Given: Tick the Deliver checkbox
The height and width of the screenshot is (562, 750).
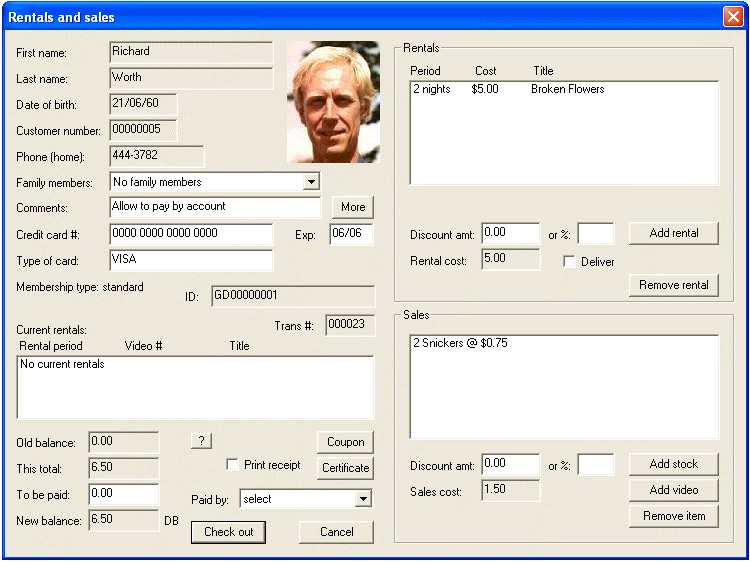Looking at the screenshot, I should pyautogui.click(x=569, y=262).
